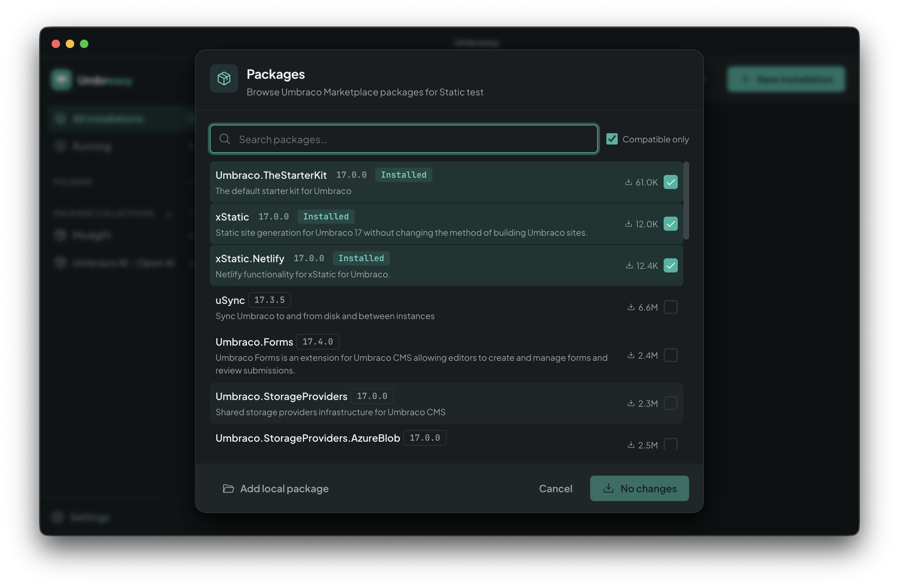Click the 17.3.5 version tag of uSync

pyautogui.click(x=269, y=300)
